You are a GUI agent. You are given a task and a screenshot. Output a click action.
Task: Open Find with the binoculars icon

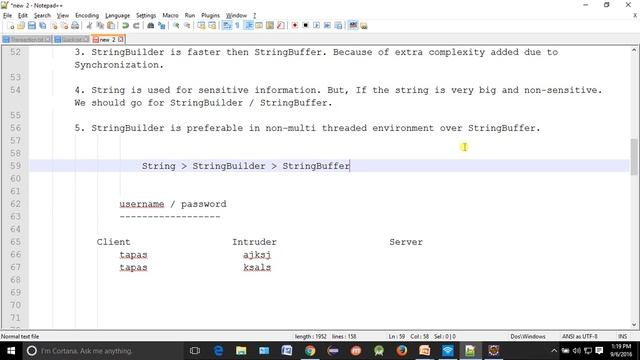pyautogui.click(x=151, y=26)
